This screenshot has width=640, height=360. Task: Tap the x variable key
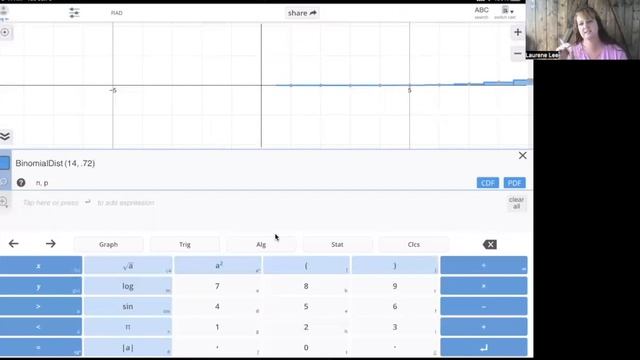(x=40, y=265)
